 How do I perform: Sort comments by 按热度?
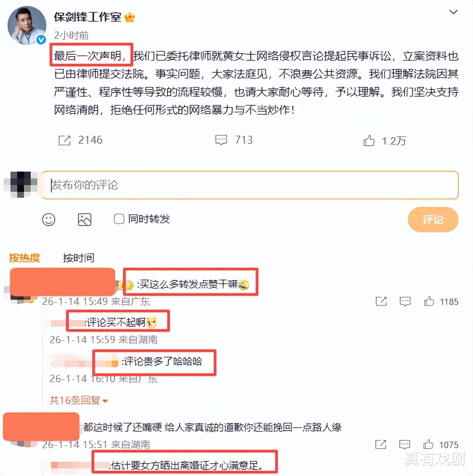tap(25, 258)
